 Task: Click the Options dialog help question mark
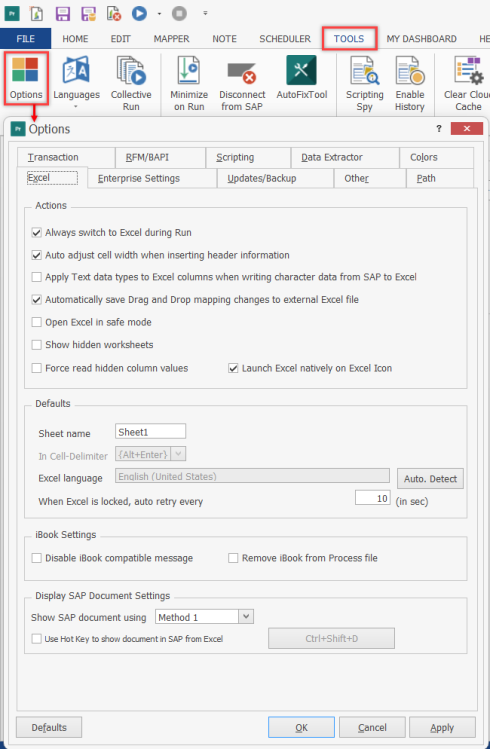coord(439,128)
